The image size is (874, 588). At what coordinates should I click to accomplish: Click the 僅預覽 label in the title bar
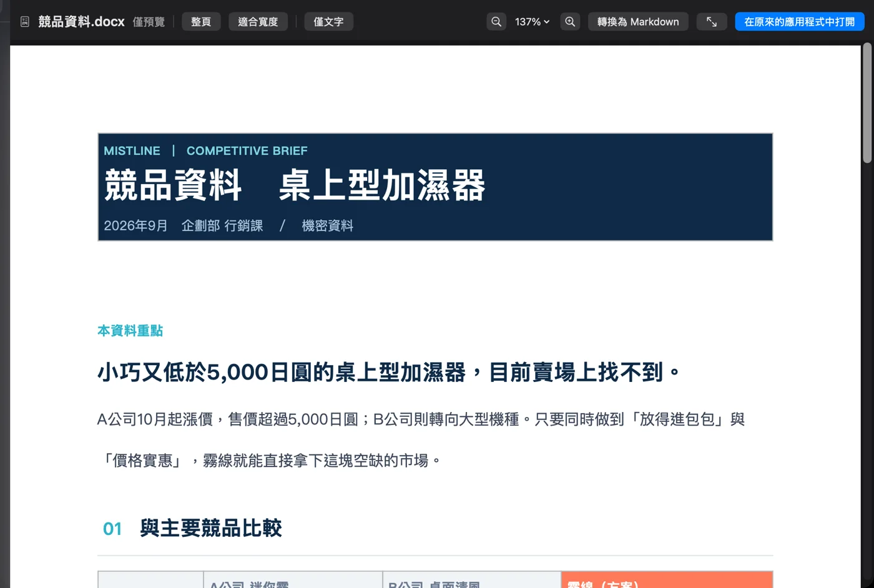pos(149,22)
